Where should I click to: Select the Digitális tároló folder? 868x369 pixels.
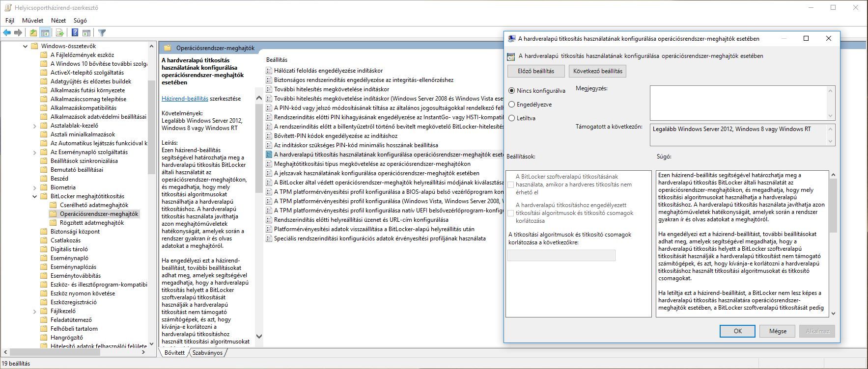coord(69,249)
